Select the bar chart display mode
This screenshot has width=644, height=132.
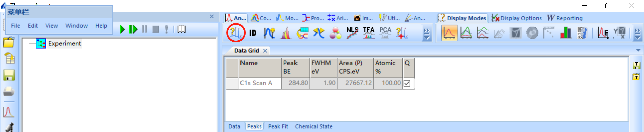[x=566, y=33]
